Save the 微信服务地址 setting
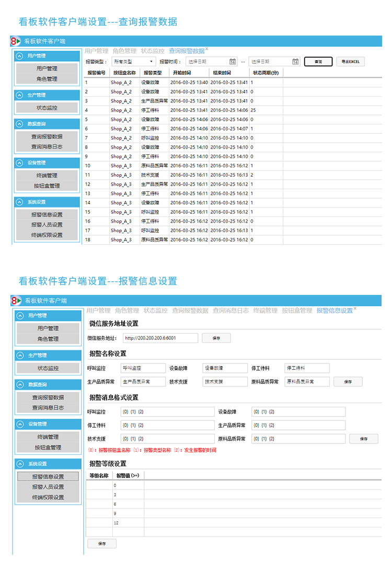The height and width of the screenshot is (571, 392). coord(216,338)
